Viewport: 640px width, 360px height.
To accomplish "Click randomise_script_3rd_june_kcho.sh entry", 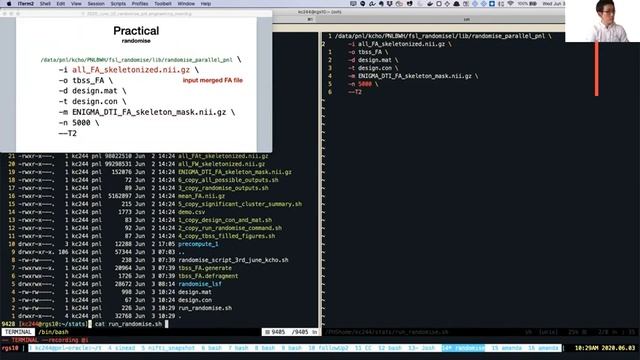I will click(x=233, y=260).
